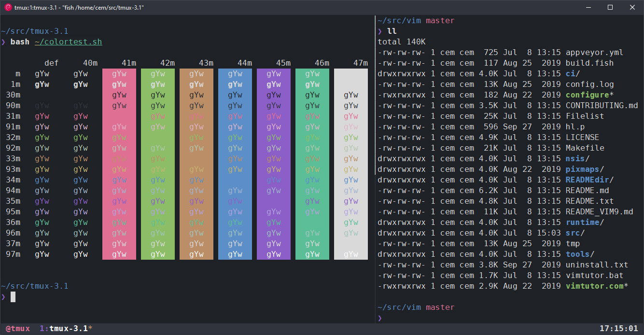Click the pixmaps/ directory name

pyautogui.click(x=585, y=169)
